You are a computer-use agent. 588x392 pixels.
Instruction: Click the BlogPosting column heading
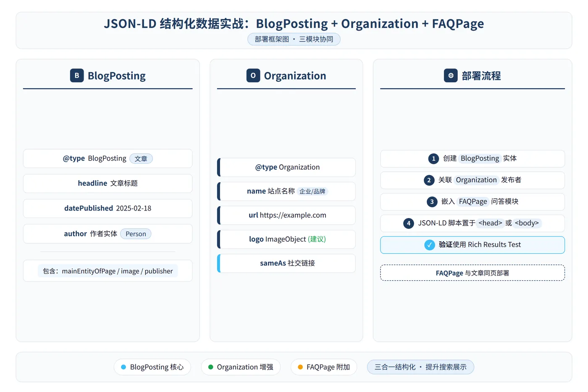(117, 76)
